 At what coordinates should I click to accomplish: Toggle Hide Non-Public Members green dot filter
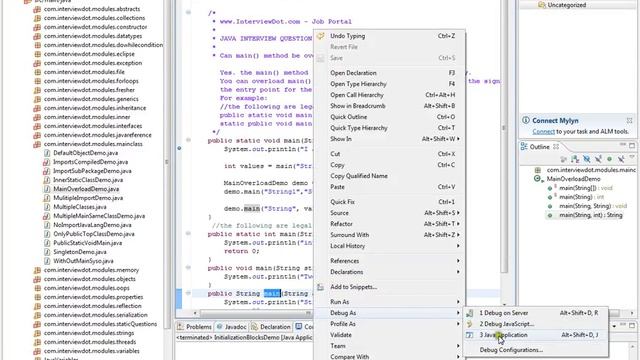[x=609, y=159]
